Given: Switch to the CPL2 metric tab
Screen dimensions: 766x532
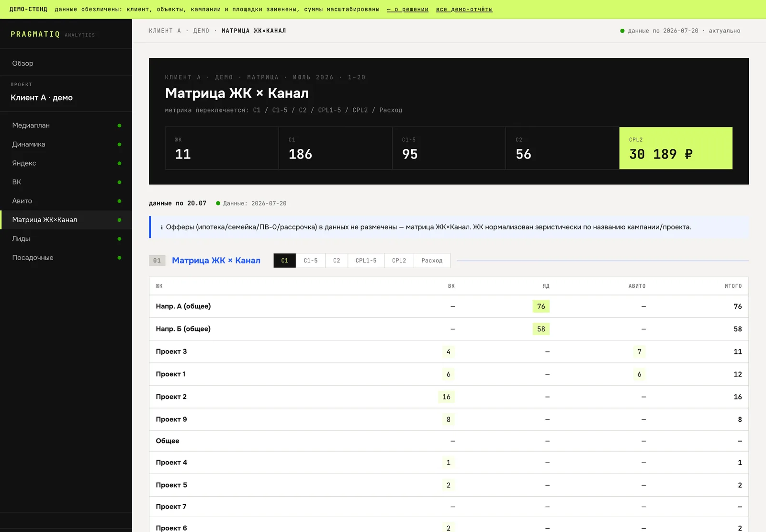Looking at the screenshot, I should click(x=399, y=260).
